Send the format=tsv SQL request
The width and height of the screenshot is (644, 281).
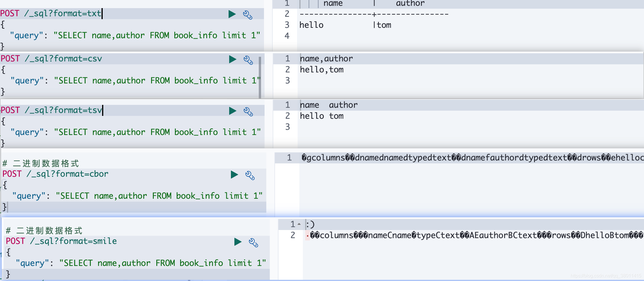[231, 110]
